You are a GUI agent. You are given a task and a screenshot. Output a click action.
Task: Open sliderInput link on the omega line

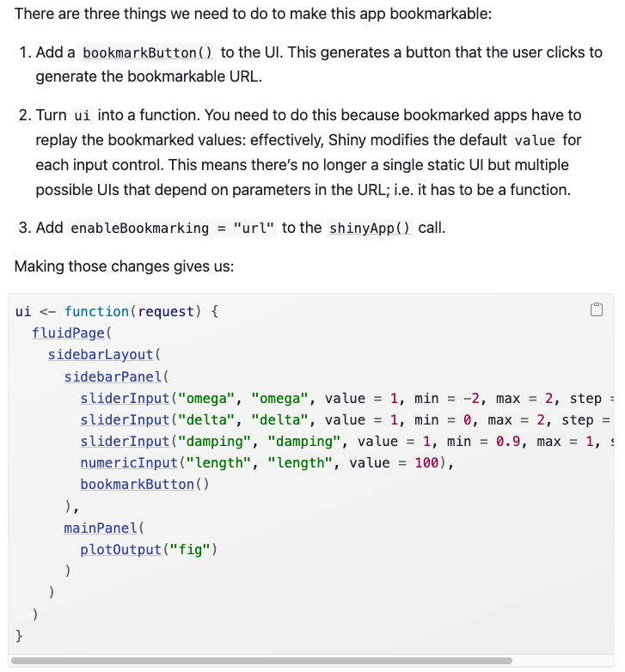pyautogui.click(x=125, y=398)
